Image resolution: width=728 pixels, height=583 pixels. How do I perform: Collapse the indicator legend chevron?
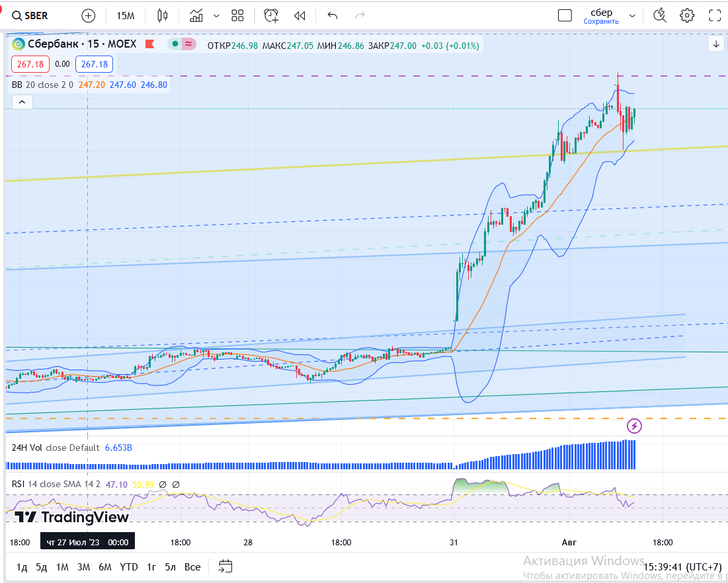click(22, 102)
